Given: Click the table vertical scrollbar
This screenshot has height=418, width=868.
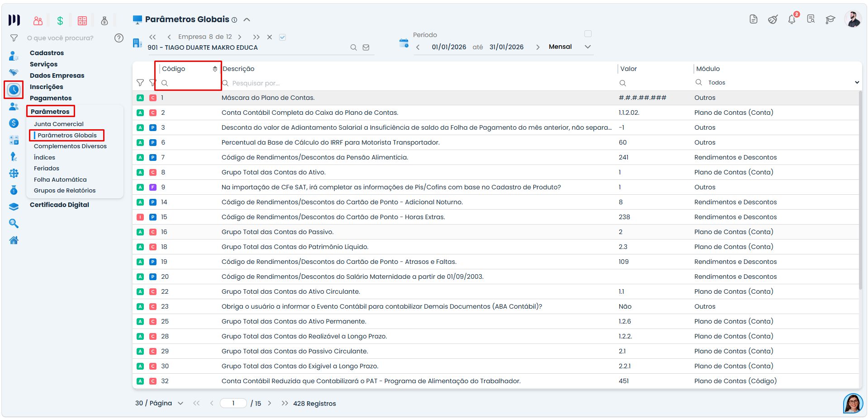Looking at the screenshot, I should pyautogui.click(x=860, y=190).
